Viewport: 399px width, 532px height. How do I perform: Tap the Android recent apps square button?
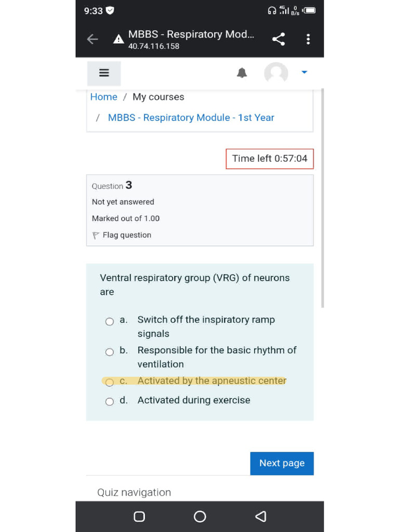139,516
